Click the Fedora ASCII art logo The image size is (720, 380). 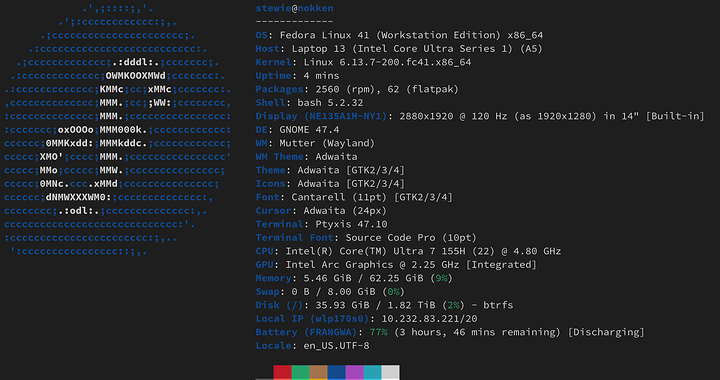[118, 130]
